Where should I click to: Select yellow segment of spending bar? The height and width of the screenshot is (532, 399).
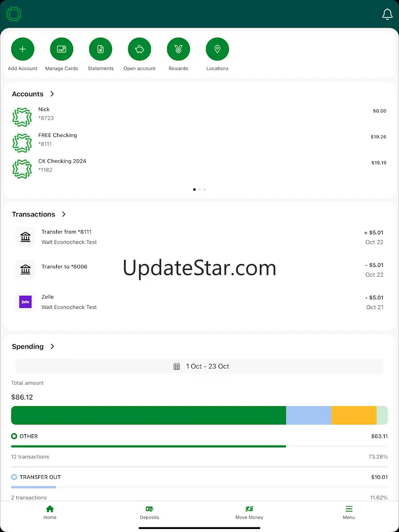pyautogui.click(x=354, y=415)
